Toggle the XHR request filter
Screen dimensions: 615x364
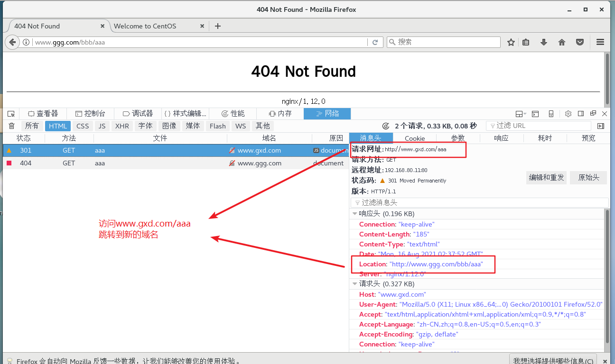tap(122, 126)
